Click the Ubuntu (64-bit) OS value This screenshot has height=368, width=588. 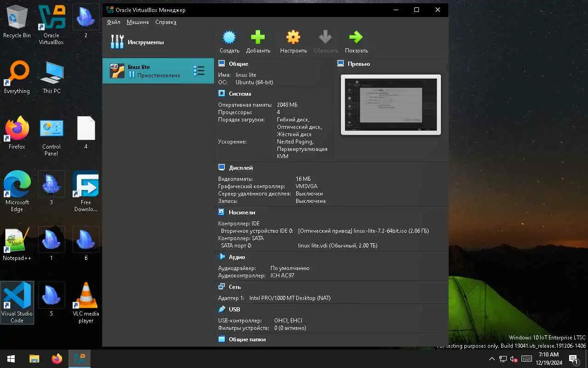click(x=254, y=82)
